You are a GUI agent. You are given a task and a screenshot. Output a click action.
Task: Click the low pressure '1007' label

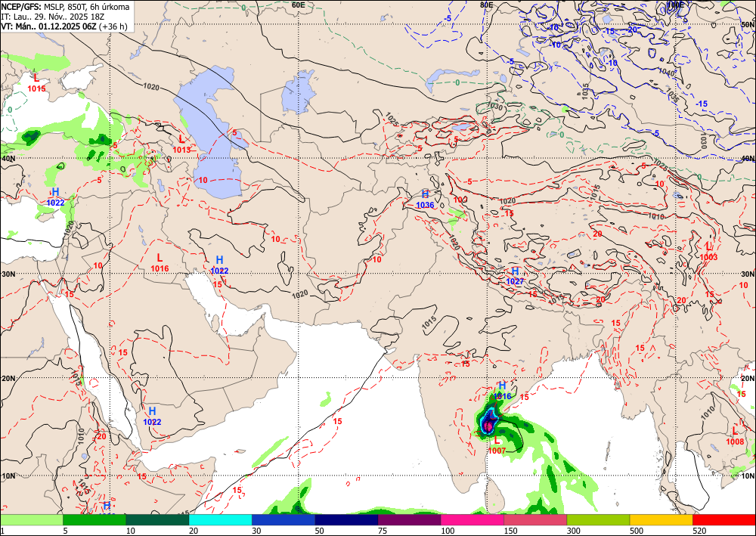click(x=497, y=451)
